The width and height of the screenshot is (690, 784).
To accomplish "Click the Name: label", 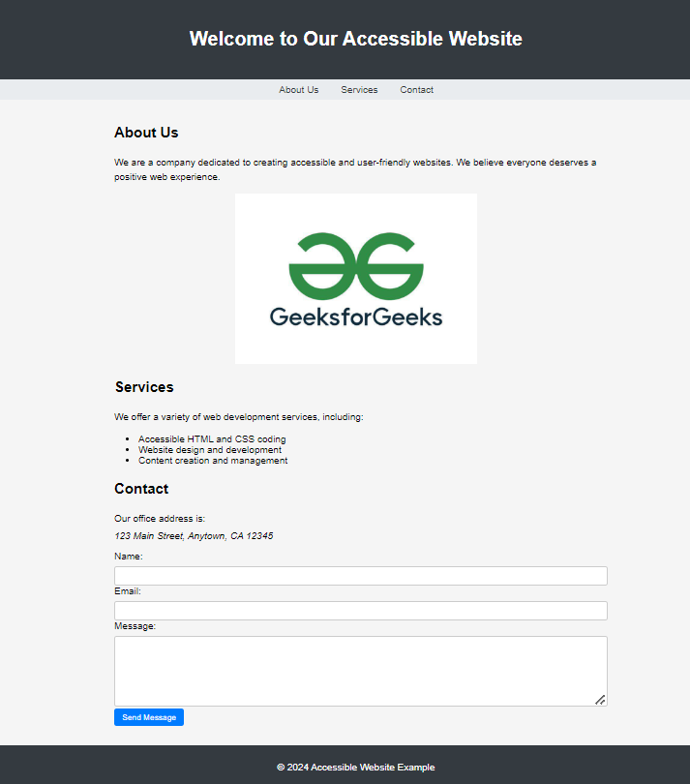I will (129, 556).
